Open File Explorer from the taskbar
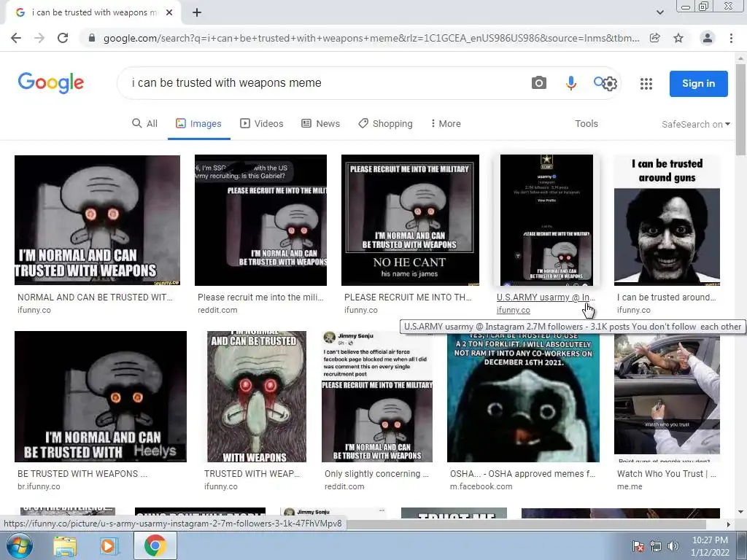This screenshot has width=747, height=560. point(65,546)
